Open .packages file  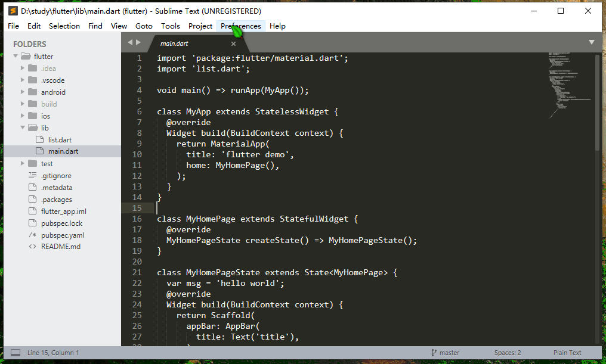57,200
